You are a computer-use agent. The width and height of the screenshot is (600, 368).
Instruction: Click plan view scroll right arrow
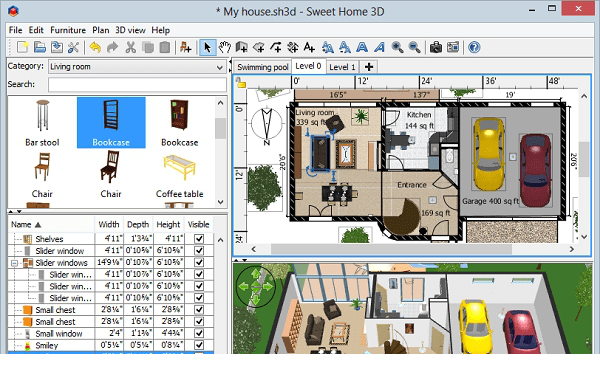pyautogui.click(x=572, y=249)
